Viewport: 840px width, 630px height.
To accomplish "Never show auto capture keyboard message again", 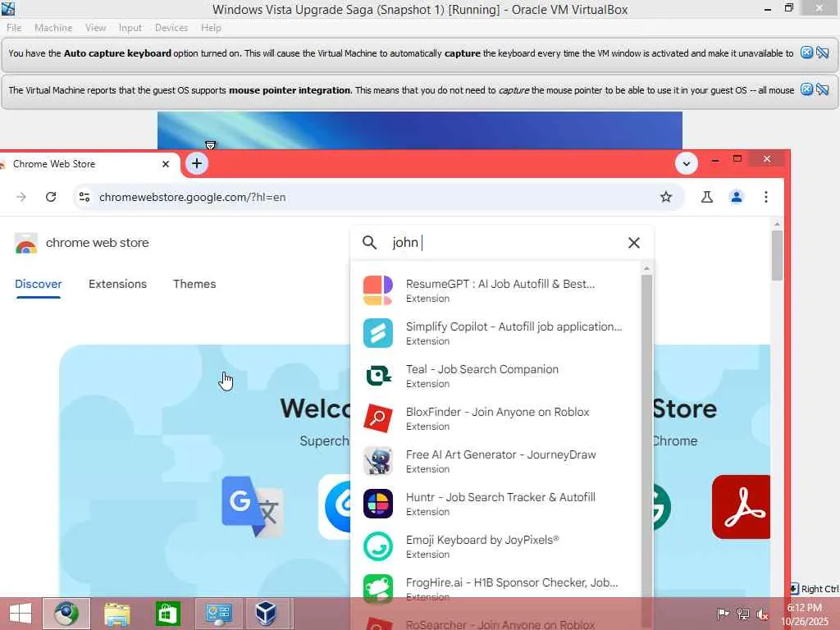I will [823, 52].
